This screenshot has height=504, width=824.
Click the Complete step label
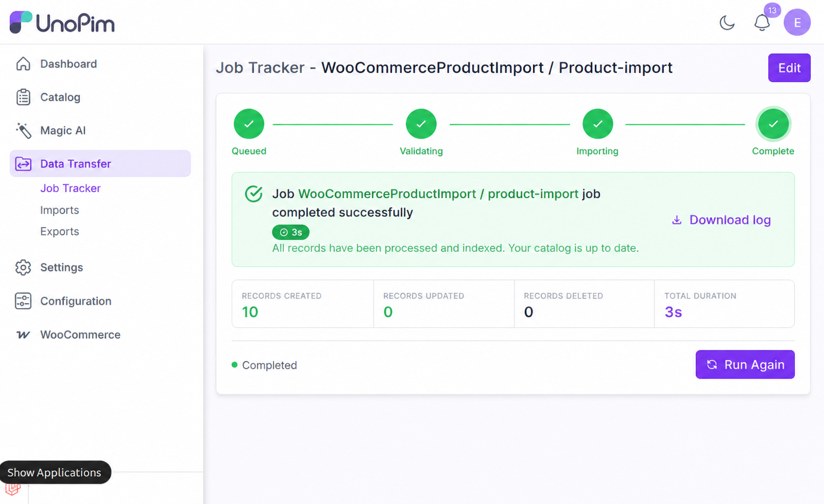click(x=773, y=151)
